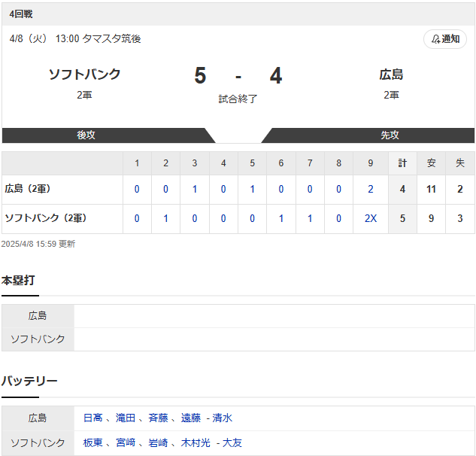Click ソフトバンク hits value 9
Image resolution: width=476 pixels, height=456 pixels.
pos(431,218)
